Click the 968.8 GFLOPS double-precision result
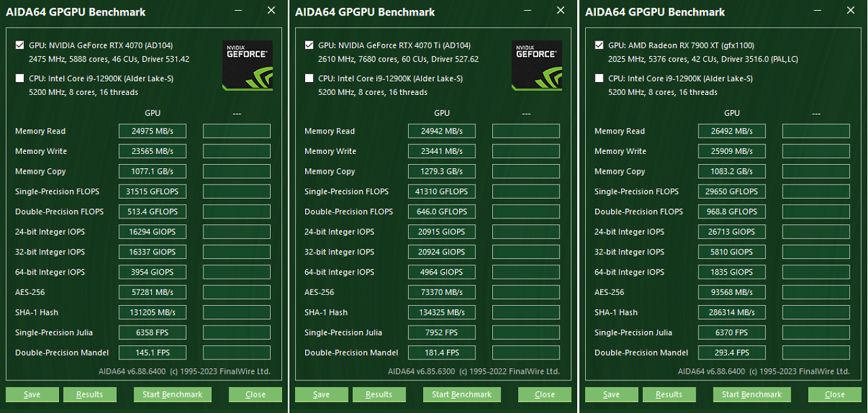868x413 pixels. point(732,212)
